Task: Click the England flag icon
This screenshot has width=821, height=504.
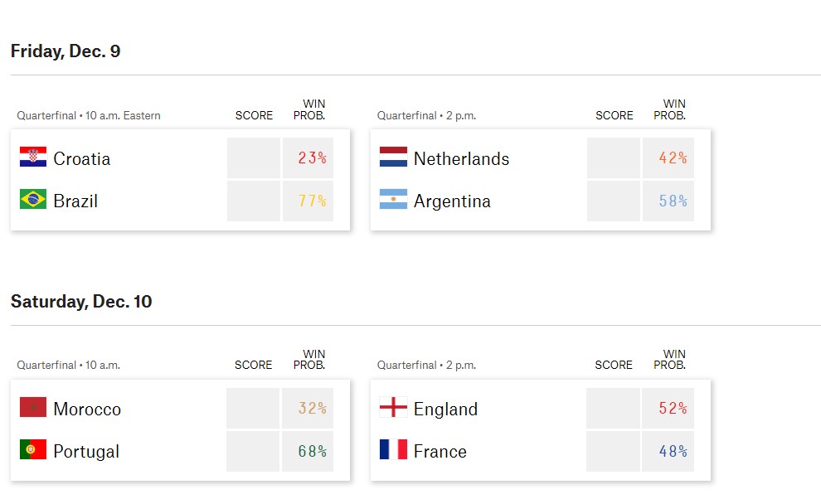Action: 393,408
